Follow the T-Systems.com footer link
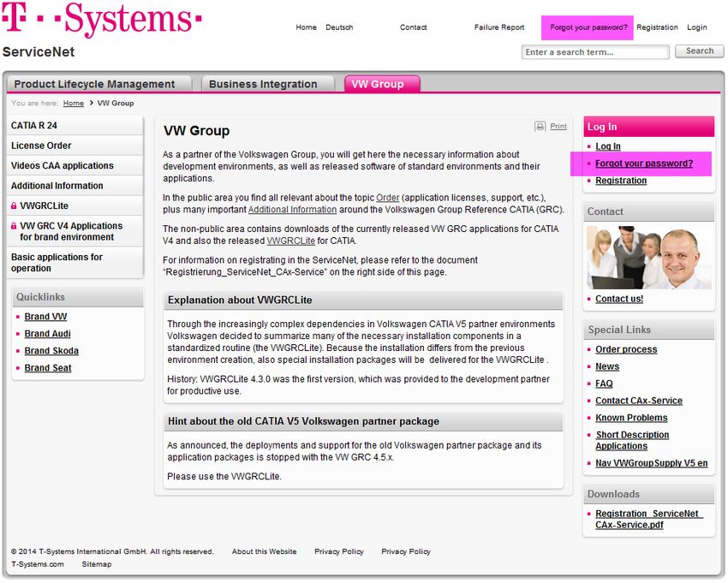728x583 pixels. click(38, 564)
